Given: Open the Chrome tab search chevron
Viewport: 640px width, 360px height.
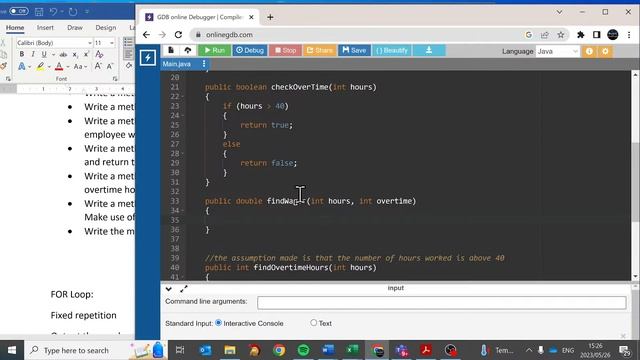Looking at the screenshot, I should 559,12.
